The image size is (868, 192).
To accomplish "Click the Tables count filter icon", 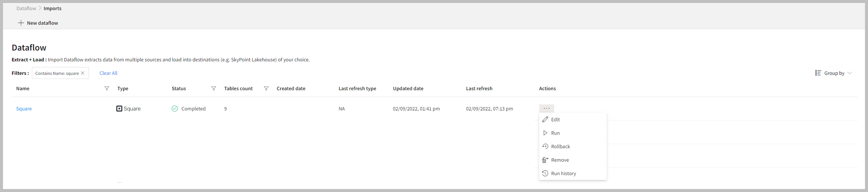I will [266, 88].
